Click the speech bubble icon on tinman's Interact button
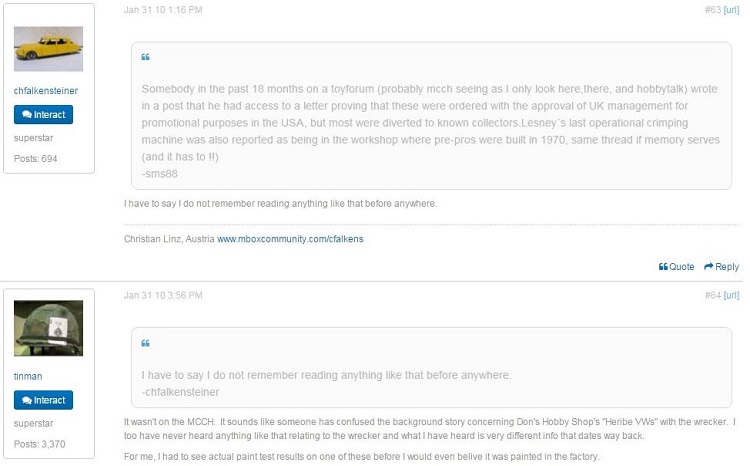Viewport: 750px width, 466px height. click(27, 400)
